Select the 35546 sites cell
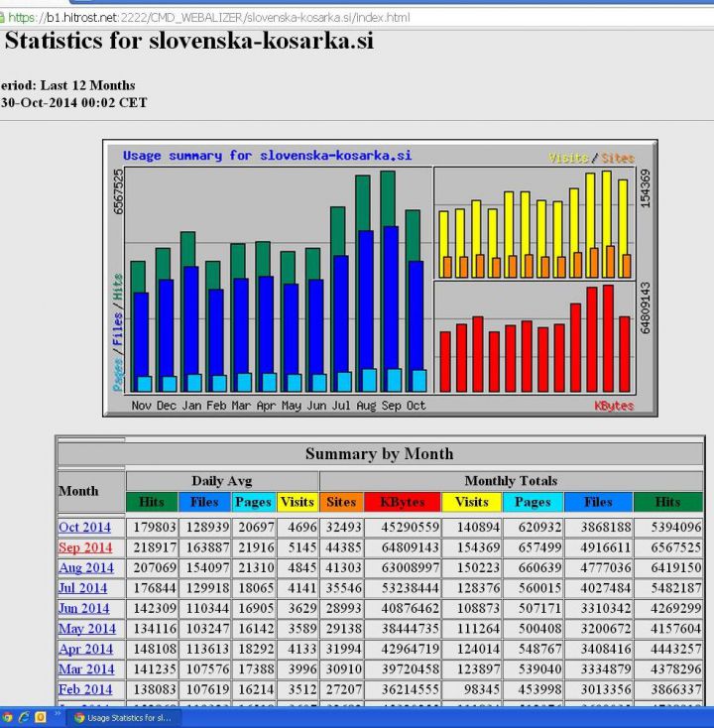The width and height of the screenshot is (714, 728). pyautogui.click(x=342, y=588)
